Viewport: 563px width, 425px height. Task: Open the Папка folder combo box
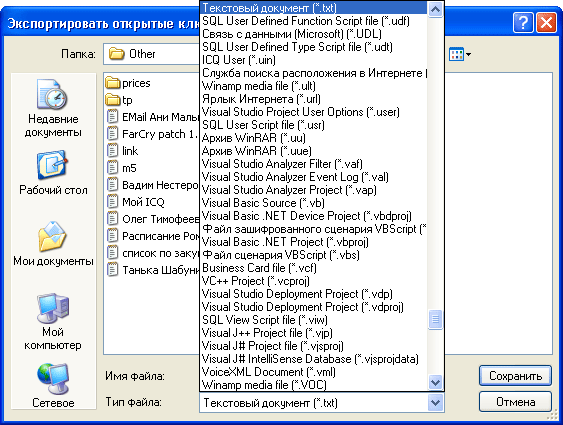(x=151, y=54)
